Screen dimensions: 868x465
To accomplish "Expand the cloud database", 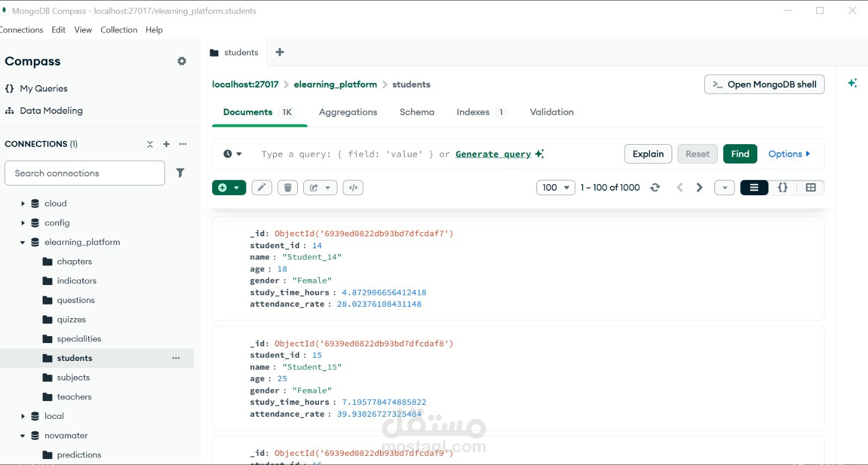I will [x=23, y=203].
